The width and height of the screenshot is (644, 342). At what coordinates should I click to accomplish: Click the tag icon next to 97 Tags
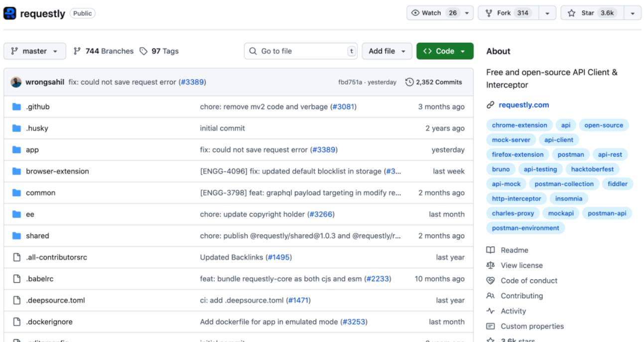point(143,51)
